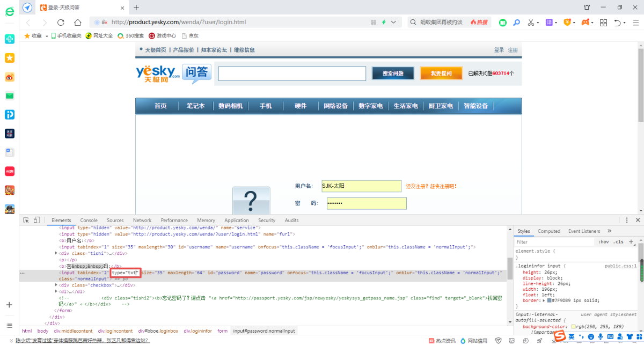
Task: Toggle the device toolbar icon in DevTools
Action: (37, 220)
